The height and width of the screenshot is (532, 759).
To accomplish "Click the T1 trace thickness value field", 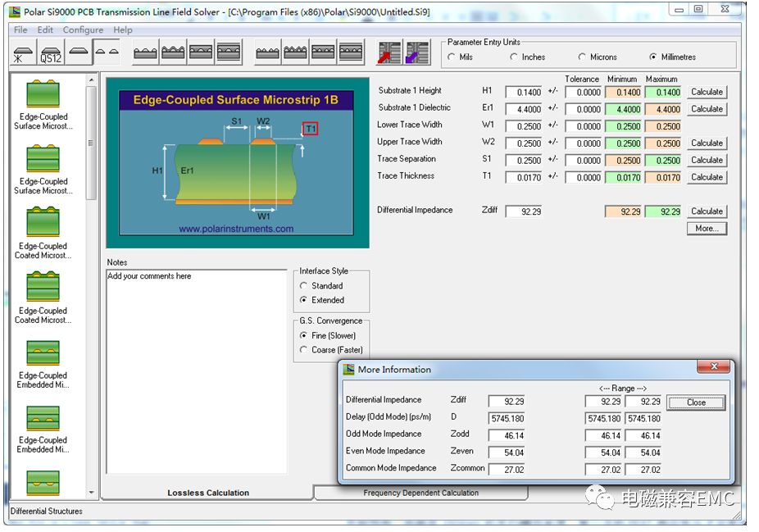I will (x=524, y=178).
